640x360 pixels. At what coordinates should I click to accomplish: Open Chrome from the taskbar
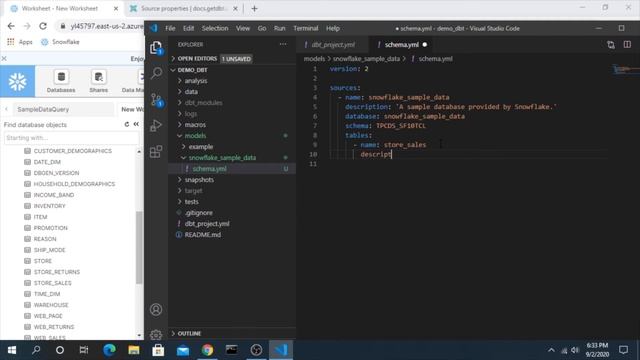point(207,350)
